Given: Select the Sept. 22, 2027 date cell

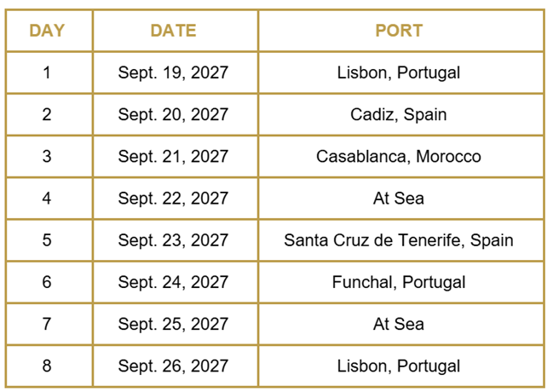Looking at the screenshot, I should (173, 199).
